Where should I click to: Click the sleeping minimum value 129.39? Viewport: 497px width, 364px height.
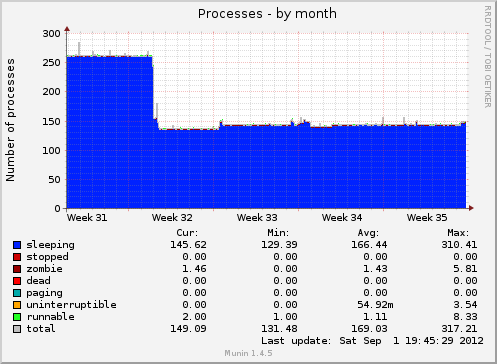point(279,245)
